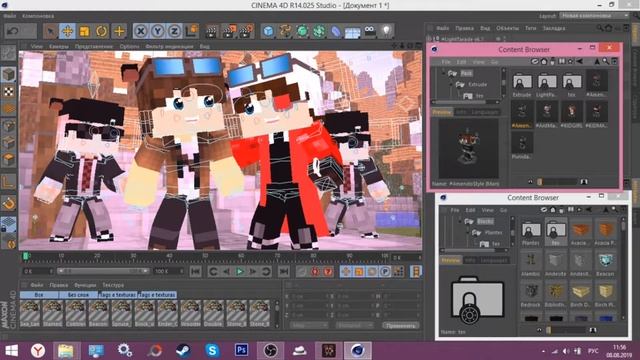The height and width of the screenshot is (360, 640).
Task: Expand Extrude tree node in pink Content Browser
Action: tap(451, 84)
